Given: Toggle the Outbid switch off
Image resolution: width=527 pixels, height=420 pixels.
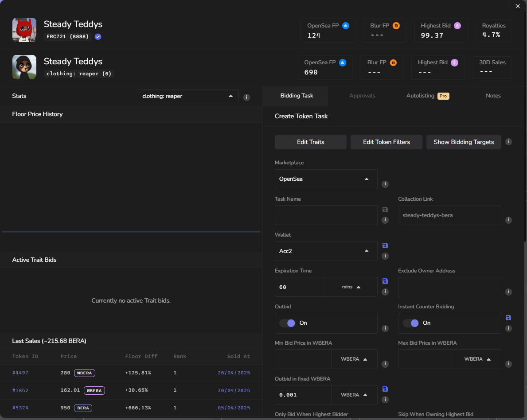Looking at the screenshot, I should point(287,323).
